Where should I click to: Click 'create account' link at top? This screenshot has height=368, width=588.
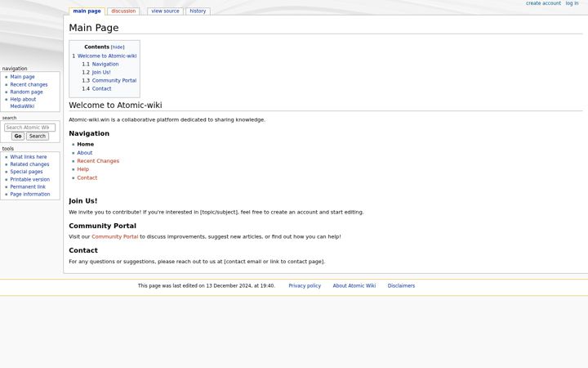(x=543, y=3)
